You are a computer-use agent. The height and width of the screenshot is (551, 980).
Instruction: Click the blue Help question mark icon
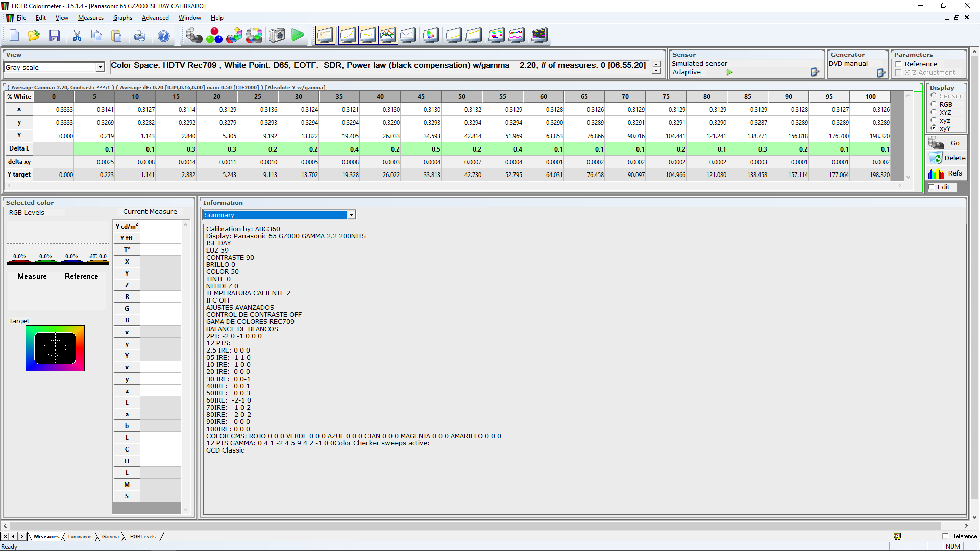163,36
